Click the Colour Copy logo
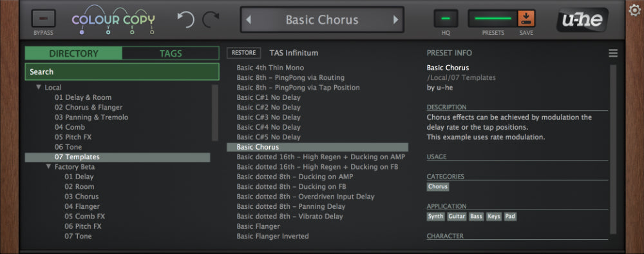644x254 pixels. coord(113,20)
